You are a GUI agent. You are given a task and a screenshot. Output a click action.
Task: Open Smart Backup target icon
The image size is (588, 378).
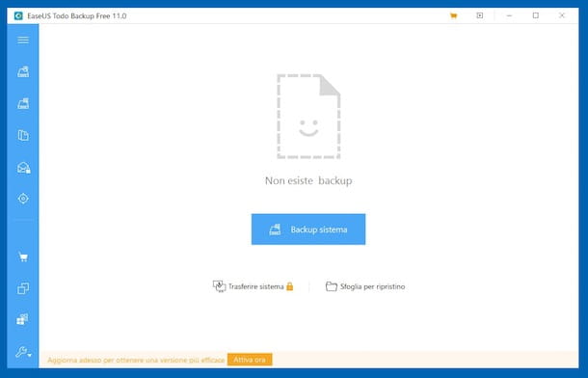[23, 199]
